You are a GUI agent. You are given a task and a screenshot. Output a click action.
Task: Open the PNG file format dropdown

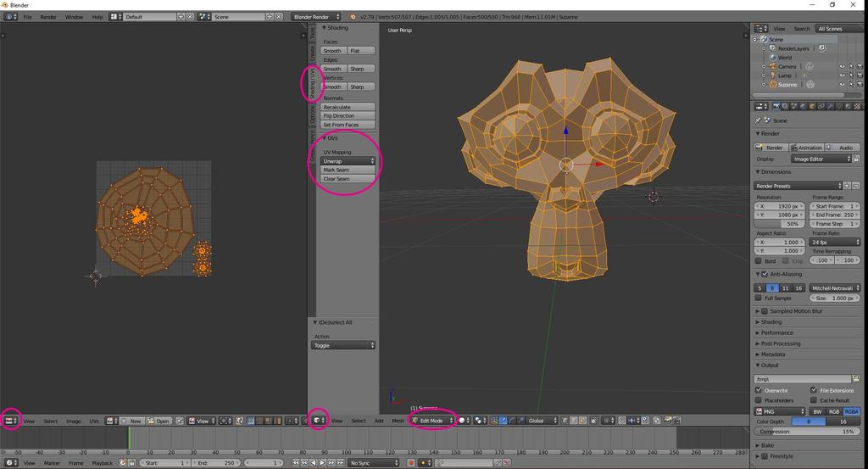coord(780,411)
